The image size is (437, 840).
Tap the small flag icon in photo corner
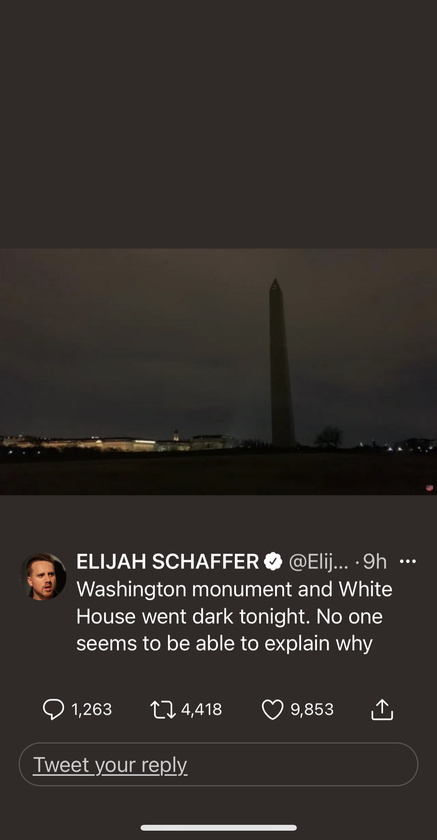pyautogui.click(x=430, y=488)
